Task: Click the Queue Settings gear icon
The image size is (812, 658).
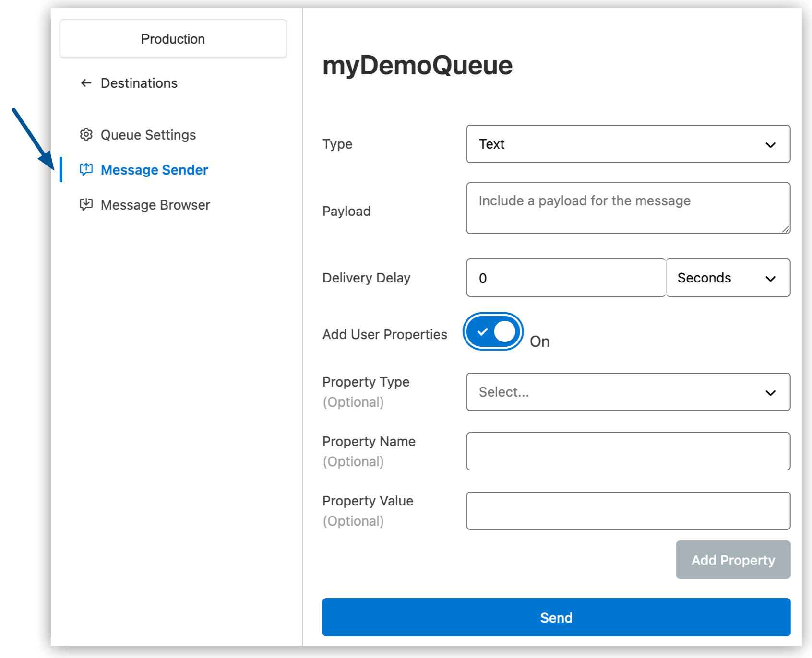Action: click(x=86, y=135)
